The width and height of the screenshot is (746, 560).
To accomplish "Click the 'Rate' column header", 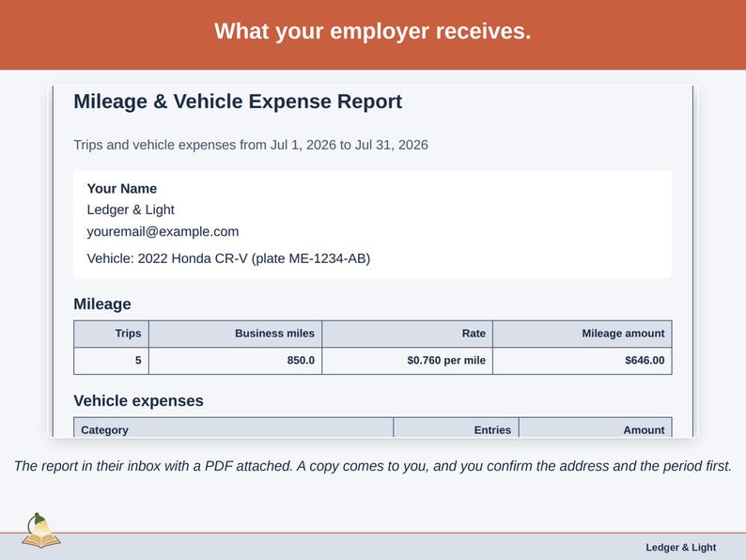I will 407,334.
